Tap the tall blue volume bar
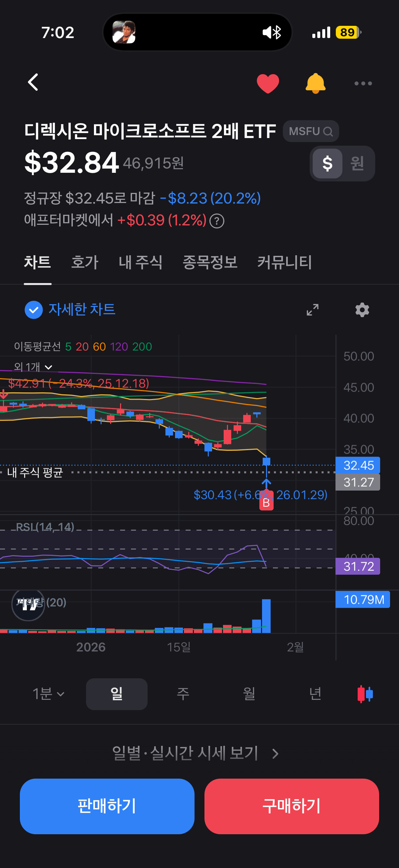The image size is (399, 868). pos(266,616)
